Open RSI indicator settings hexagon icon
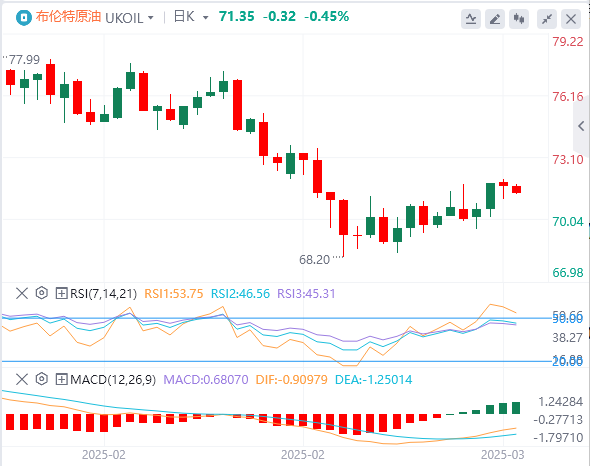Viewport: 590px width, 466px height. 42,293
